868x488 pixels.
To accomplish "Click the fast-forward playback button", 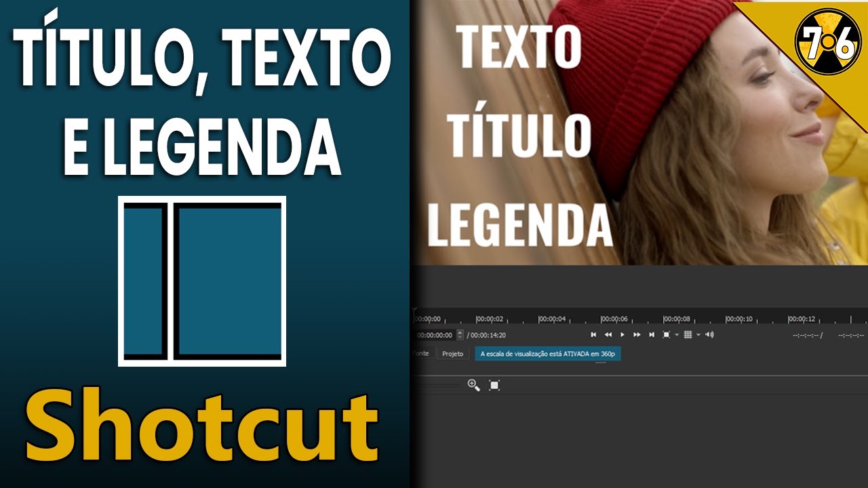I will (637, 335).
